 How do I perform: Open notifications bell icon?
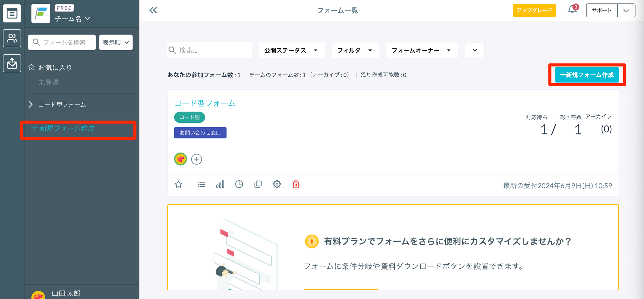pyautogui.click(x=572, y=10)
